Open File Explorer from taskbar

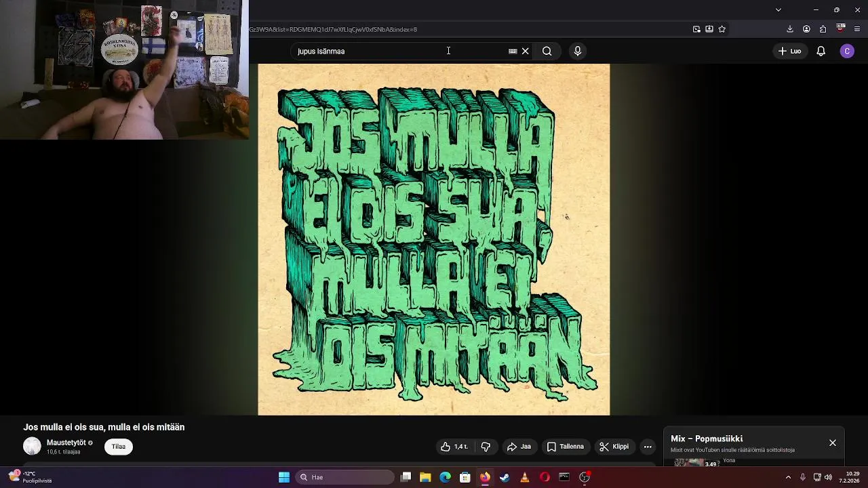click(425, 477)
